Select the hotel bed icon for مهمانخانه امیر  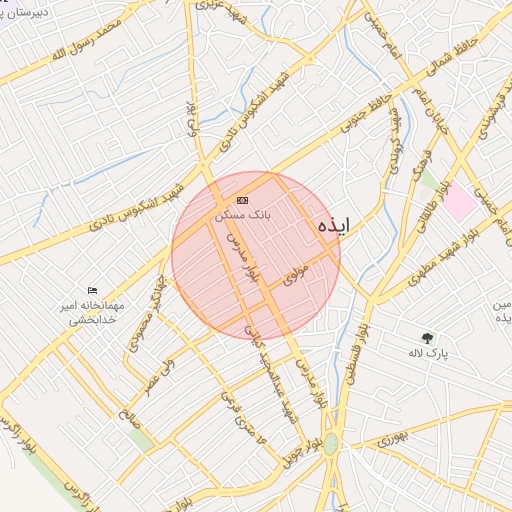click(92, 290)
